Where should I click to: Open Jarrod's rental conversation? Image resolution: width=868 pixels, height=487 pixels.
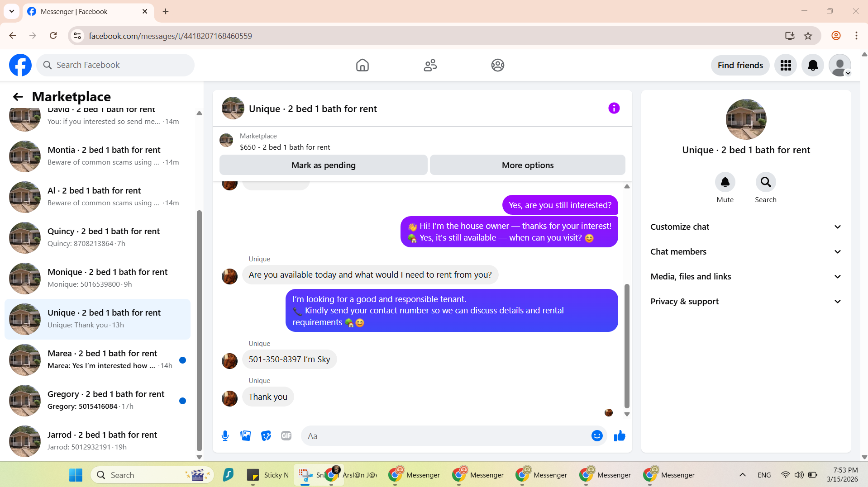coord(97,441)
